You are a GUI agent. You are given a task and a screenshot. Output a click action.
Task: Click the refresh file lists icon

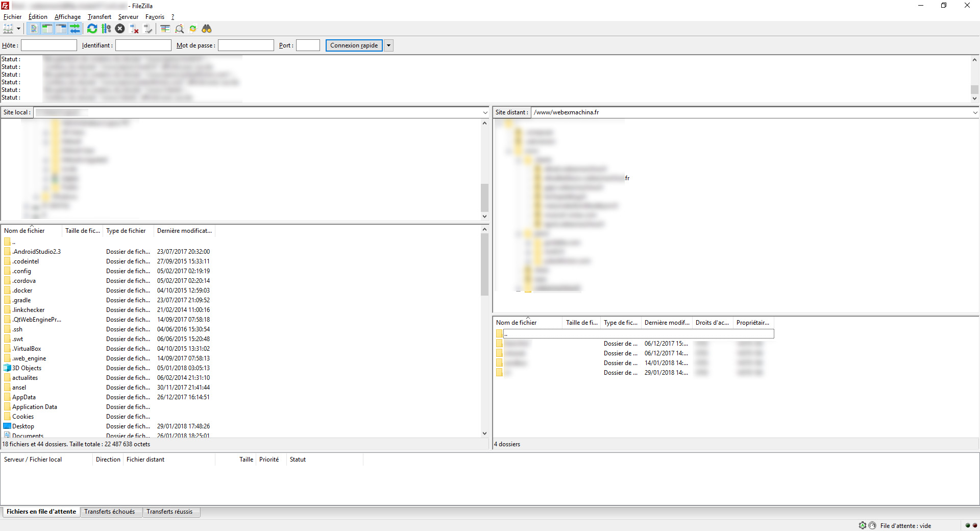tap(92, 29)
